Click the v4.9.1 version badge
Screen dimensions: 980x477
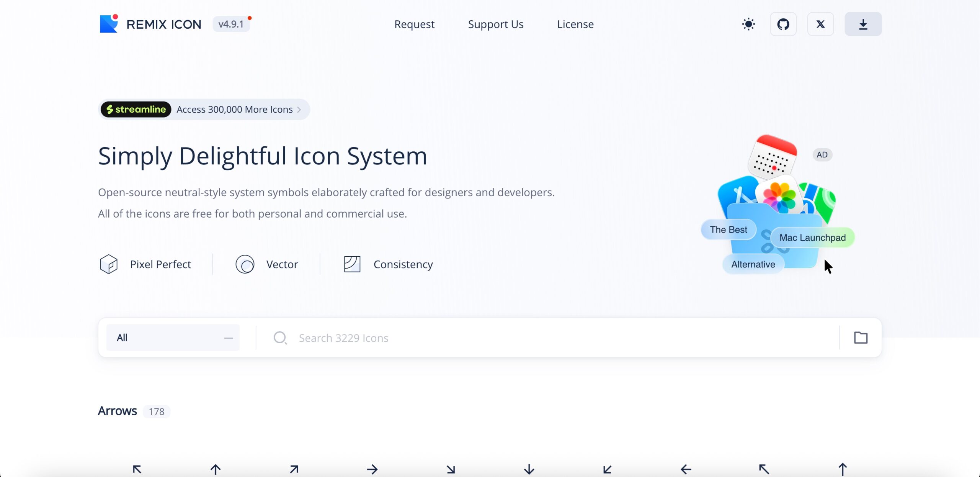click(x=231, y=24)
